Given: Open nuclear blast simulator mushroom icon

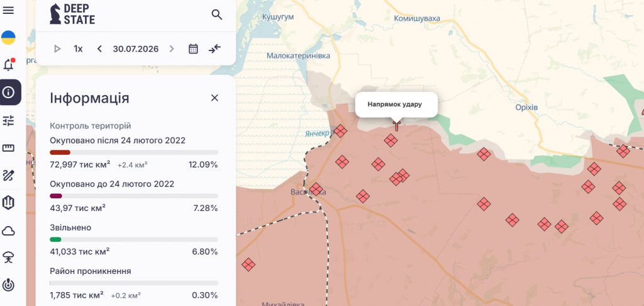Looking at the screenshot, I should [x=8, y=258].
